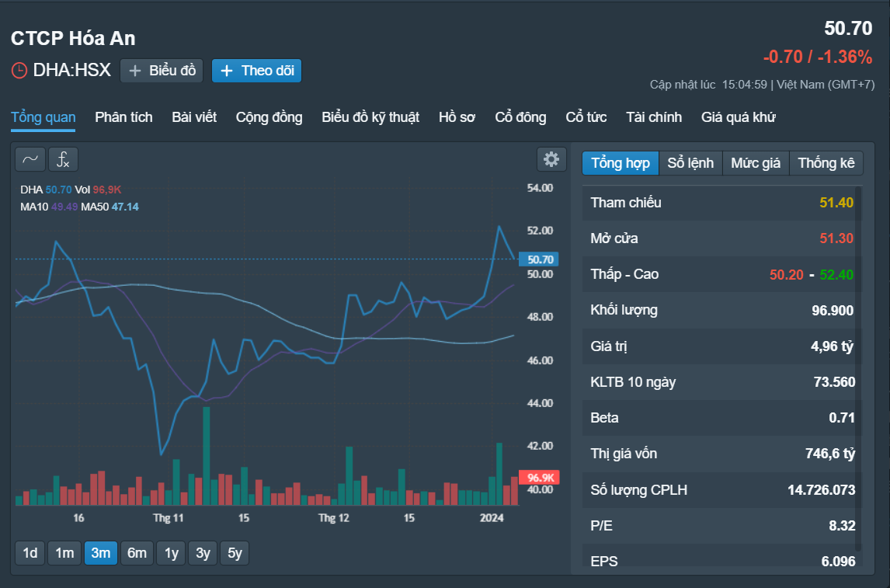The image size is (890, 588).
Task: Click the 96.9K volume label on axis
Action: 539,478
